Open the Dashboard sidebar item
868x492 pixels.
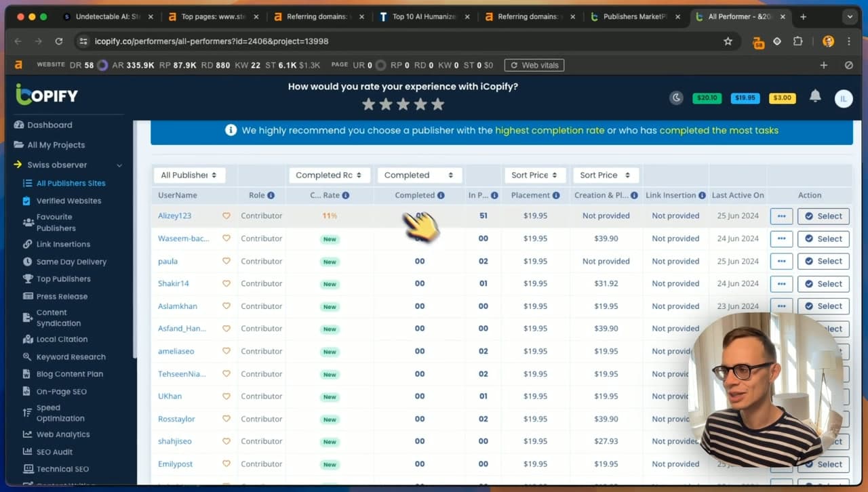pos(50,125)
